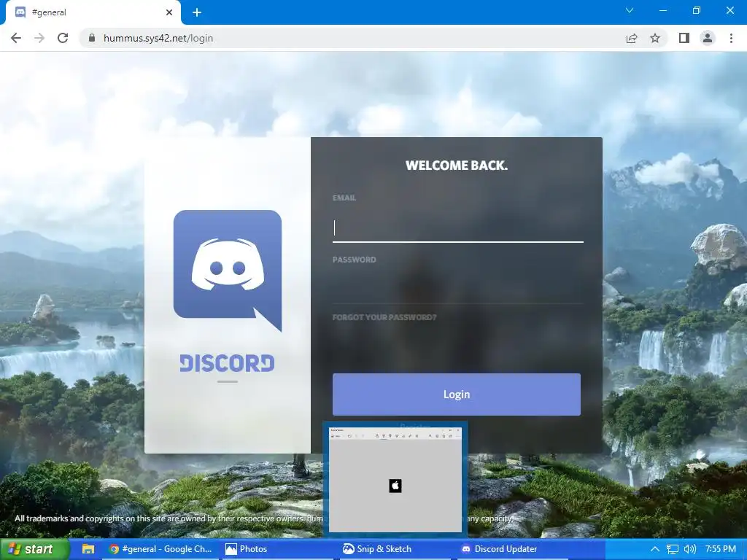This screenshot has height=560, width=747.
Task: Bookmark this page with the star icon
Action: coord(655,38)
